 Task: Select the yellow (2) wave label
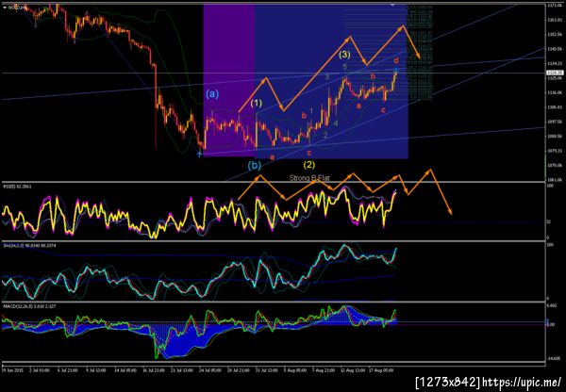(x=309, y=165)
